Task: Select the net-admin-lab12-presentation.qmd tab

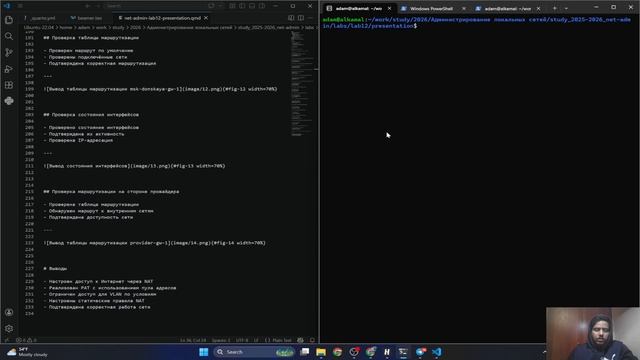Action: click(x=162, y=18)
